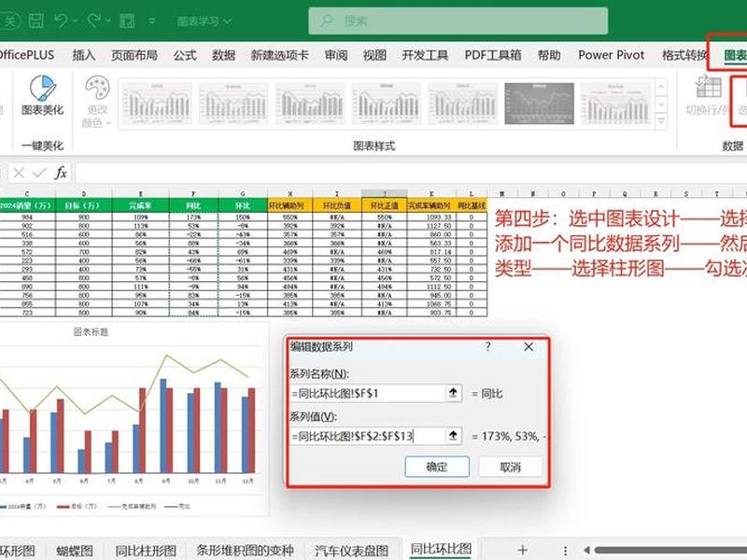Switch to the 审阅 tab
747x560 pixels.
(336, 55)
